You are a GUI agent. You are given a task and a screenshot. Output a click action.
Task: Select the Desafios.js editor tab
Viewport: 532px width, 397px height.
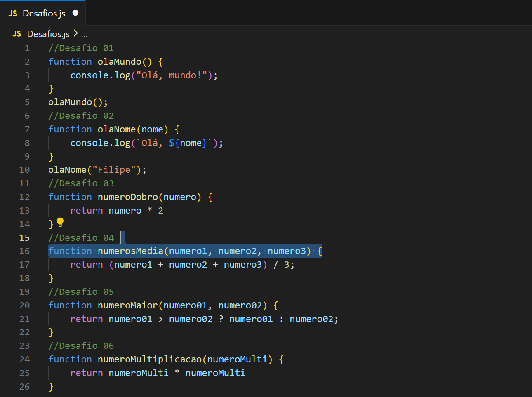(43, 13)
